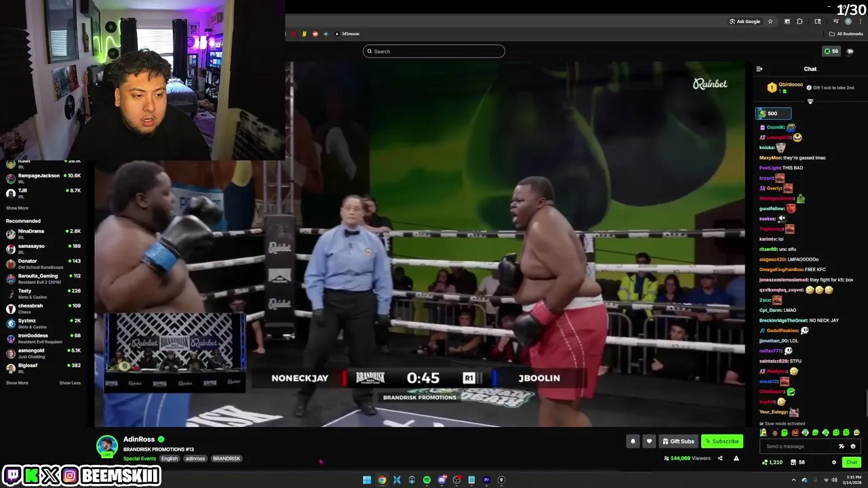868x488 pixels.
Task: Click the taskbar clock showing 5:35 PM
Action: [854, 480]
